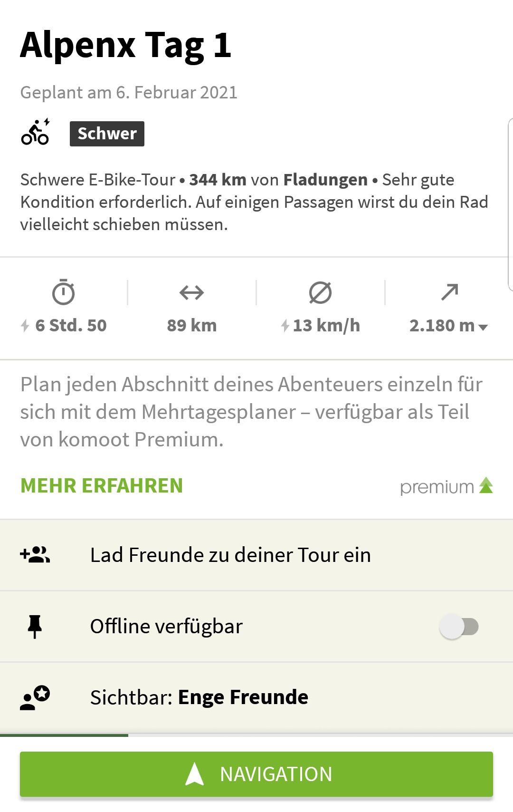Screen dimensions: 513x812
Task: Tap the 6 Std. 50 duration value
Action: coord(71,326)
